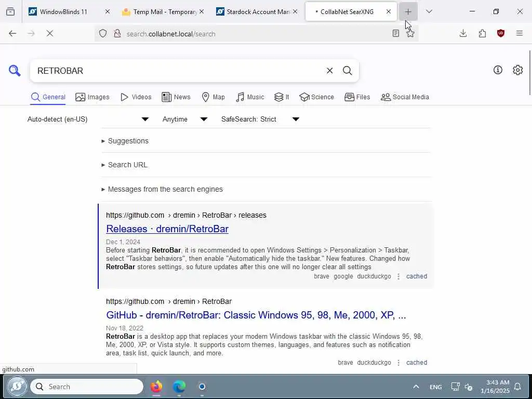
Task: Switch to Images category
Action: (92, 97)
